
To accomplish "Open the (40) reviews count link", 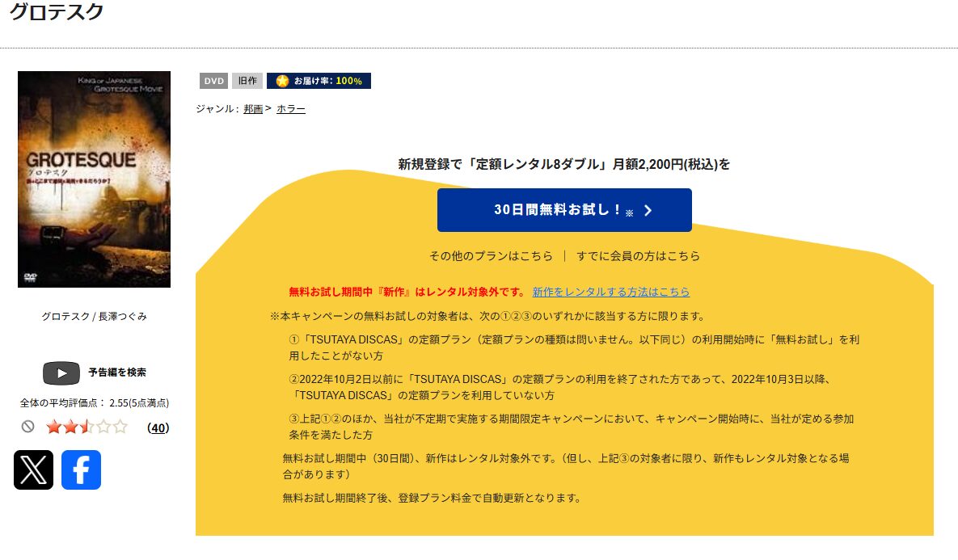I will (x=158, y=427).
